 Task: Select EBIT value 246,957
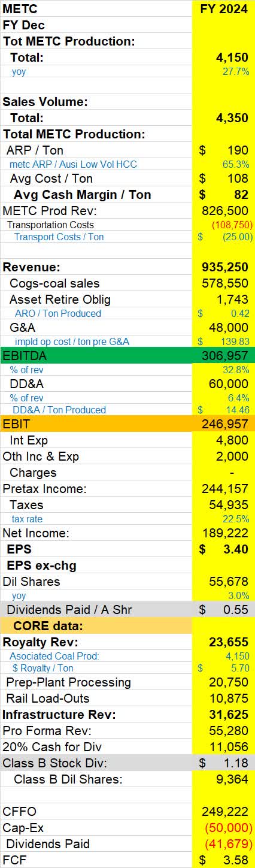tap(224, 424)
